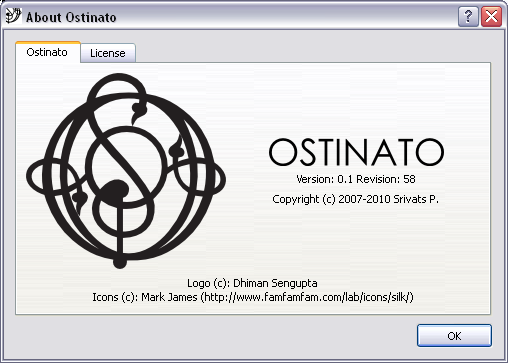Viewport: 508px width, 363px height.
Task: Click the Ostinato title bar icon
Action: pyautogui.click(x=14, y=16)
